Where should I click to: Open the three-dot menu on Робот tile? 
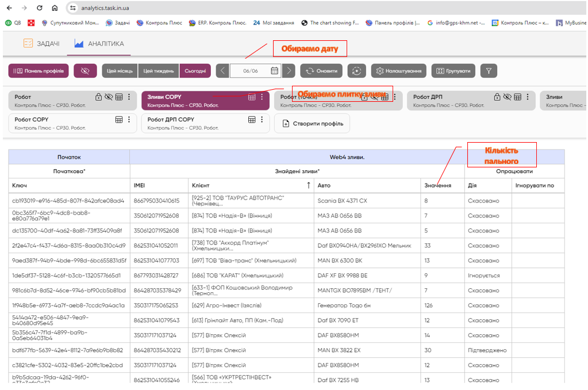coord(129,97)
